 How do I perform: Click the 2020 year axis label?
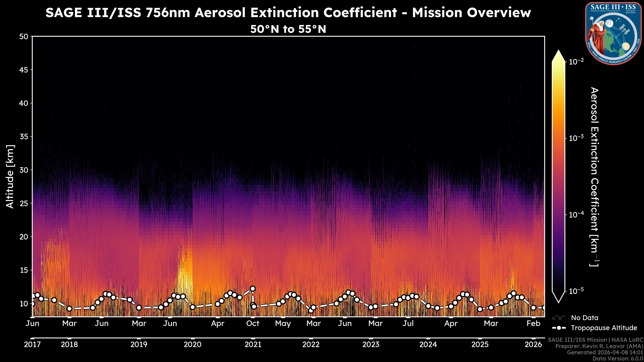coord(193,345)
